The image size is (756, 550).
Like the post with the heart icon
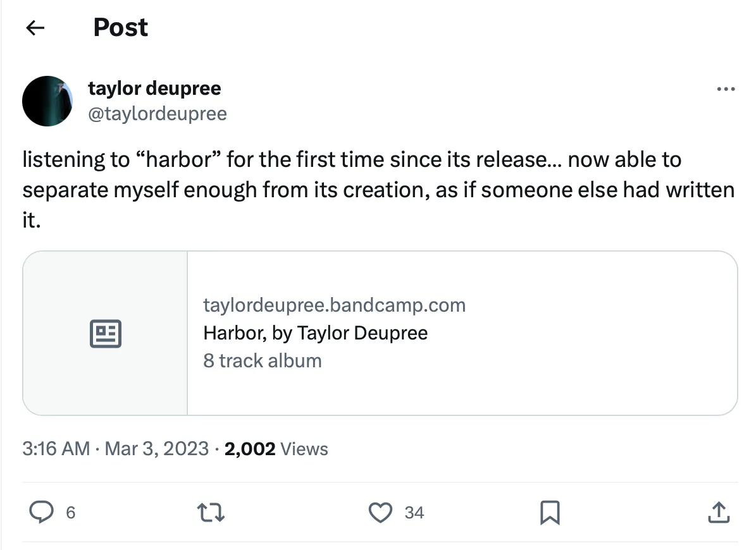click(x=380, y=513)
